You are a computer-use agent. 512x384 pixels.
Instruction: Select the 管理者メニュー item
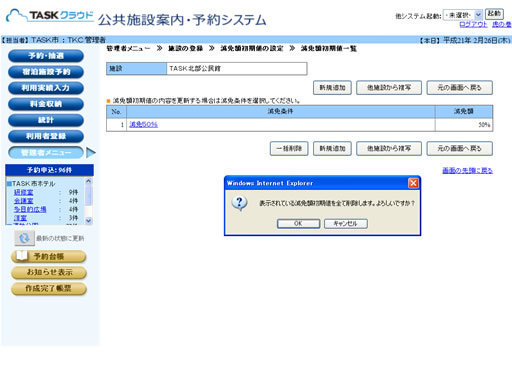[46, 153]
